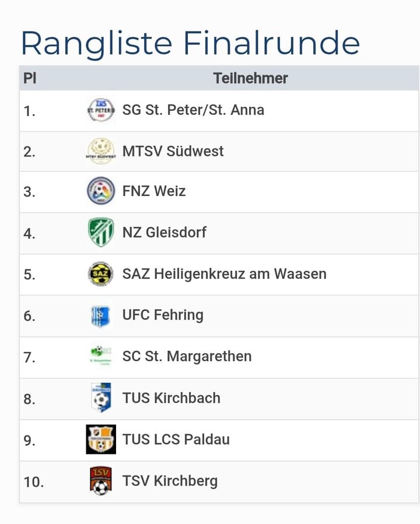Open the FNZ Weiz logo icon
Image resolution: width=420 pixels, height=524 pixels.
[x=101, y=191]
